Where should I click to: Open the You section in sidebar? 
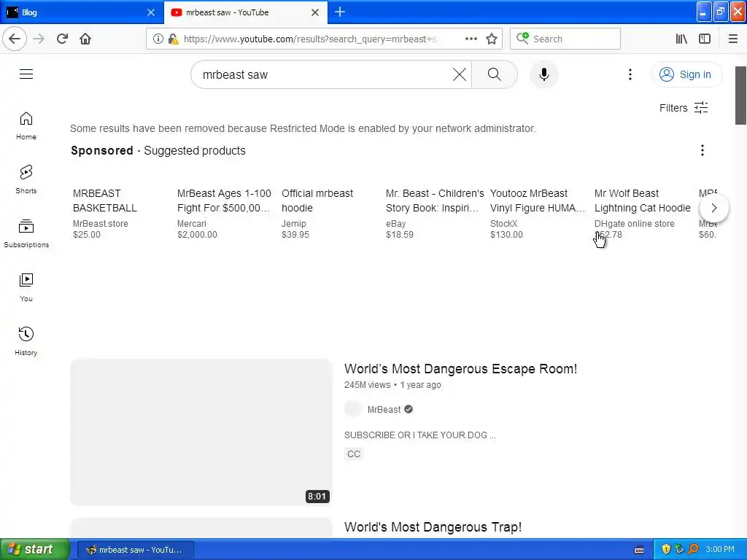click(x=26, y=287)
